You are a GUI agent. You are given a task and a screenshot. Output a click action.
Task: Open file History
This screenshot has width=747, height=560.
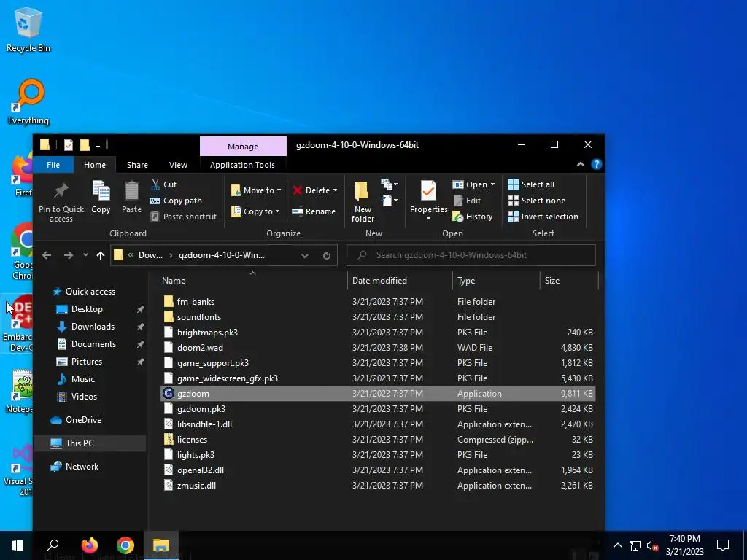coord(473,217)
